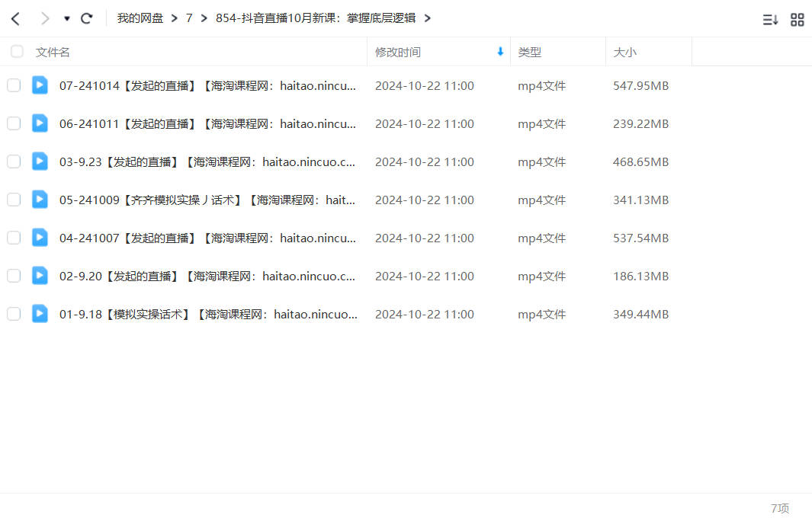Check the box for file 06-241011
The width and height of the screenshot is (812, 518).
pyautogui.click(x=14, y=123)
